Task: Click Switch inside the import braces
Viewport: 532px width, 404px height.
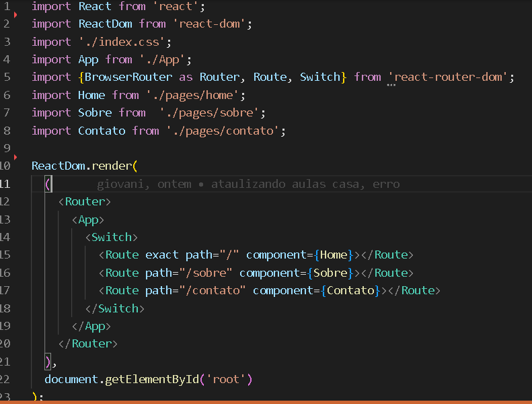Action: [x=320, y=77]
